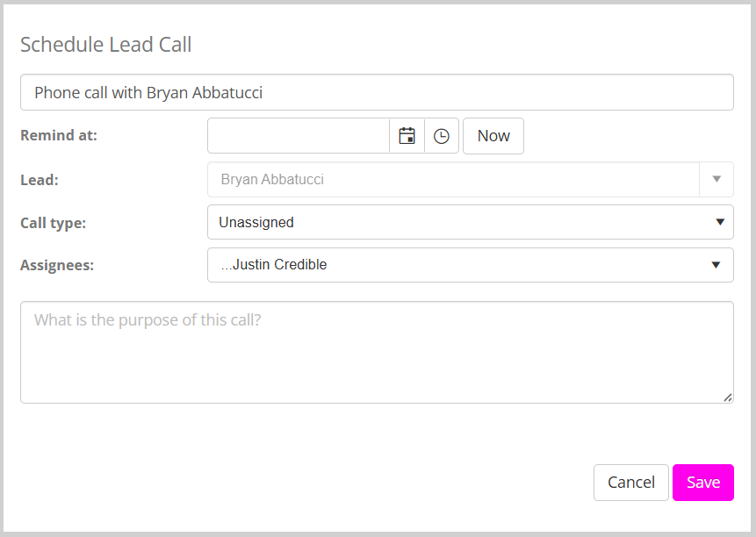Focus the Remind at date field
Image resolution: width=756 pixels, height=537 pixels.
tap(299, 136)
